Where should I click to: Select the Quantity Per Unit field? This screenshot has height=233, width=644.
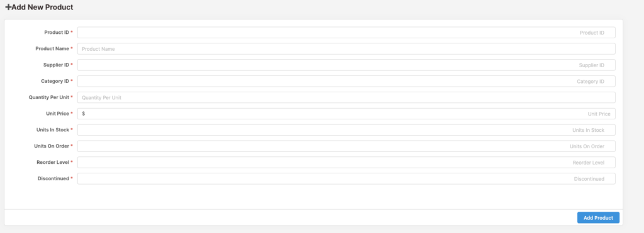click(x=347, y=97)
